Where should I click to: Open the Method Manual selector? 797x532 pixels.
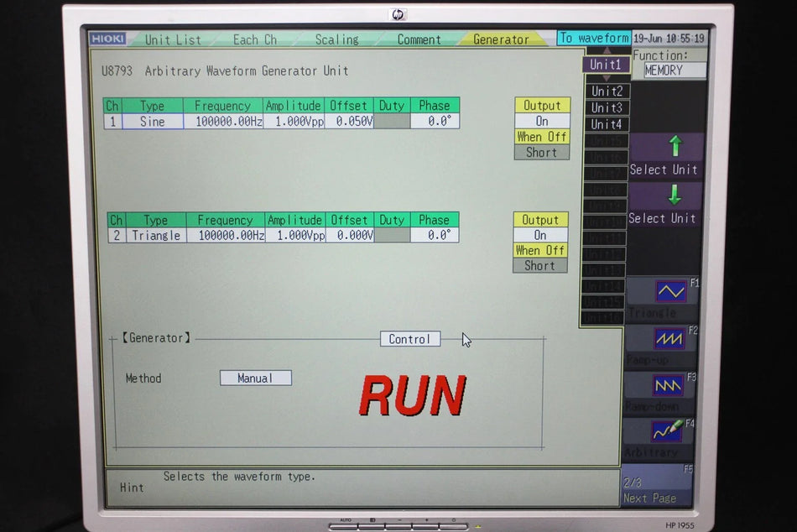click(256, 378)
